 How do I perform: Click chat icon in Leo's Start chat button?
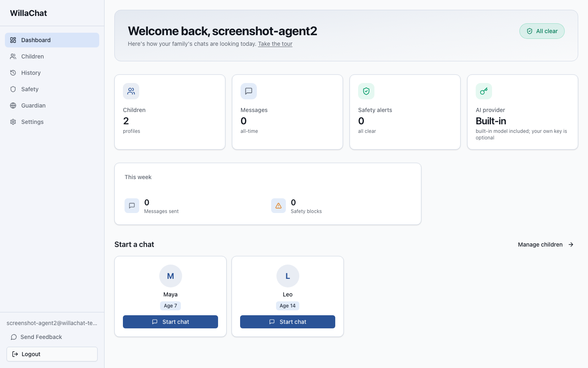[272, 322]
